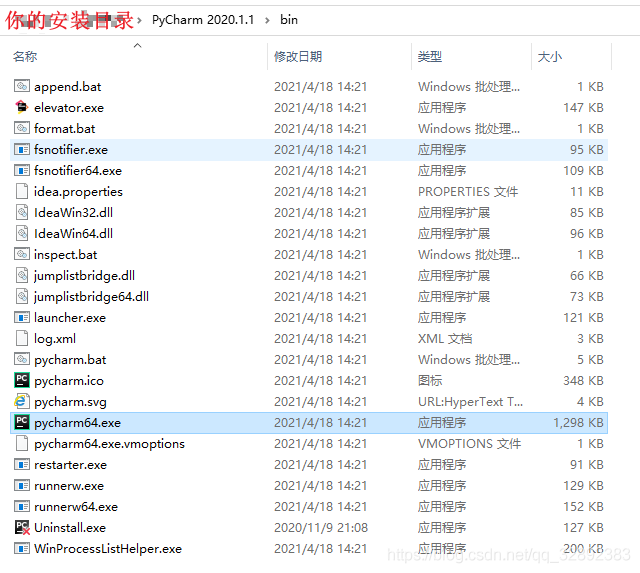Click the size value 152 KB
The height and width of the screenshot is (573, 640).
[583, 506]
